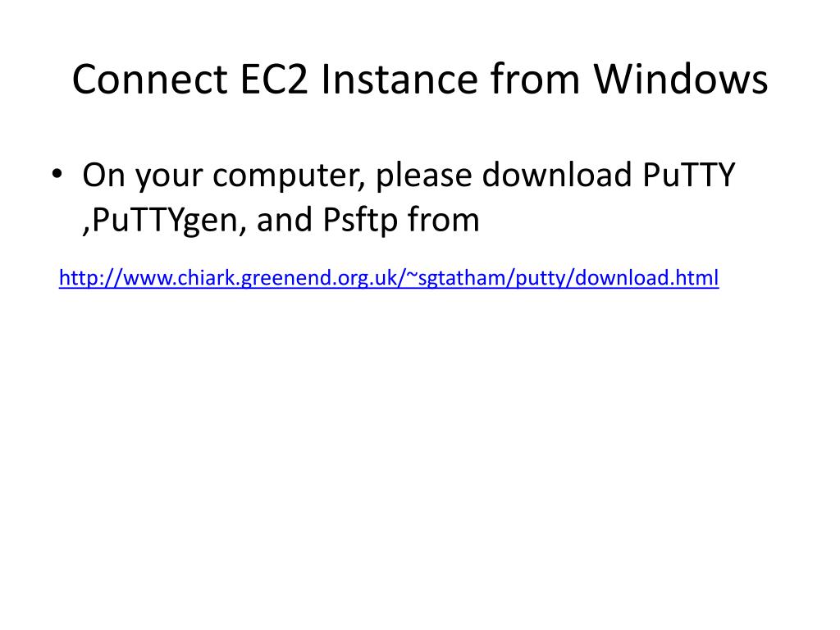The height and width of the screenshot is (630, 840).
Task: Click the word 'EC2' in the title
Action: [x=274, y=80]
